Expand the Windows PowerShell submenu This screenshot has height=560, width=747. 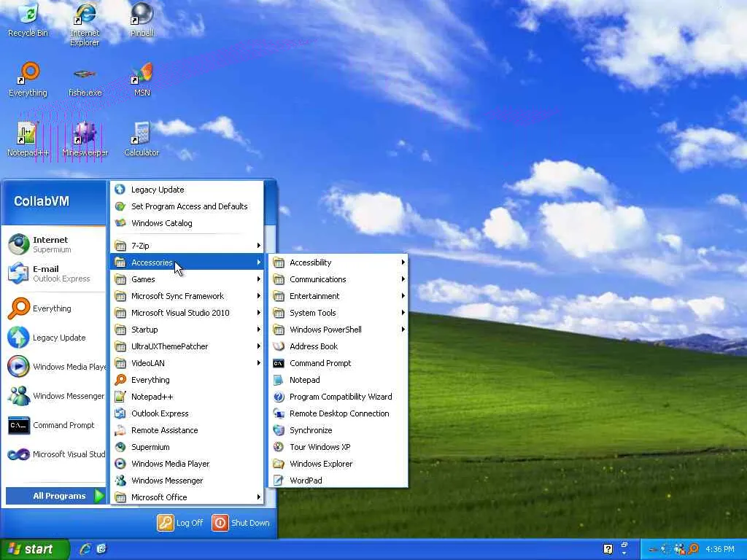tap(338, 330)
